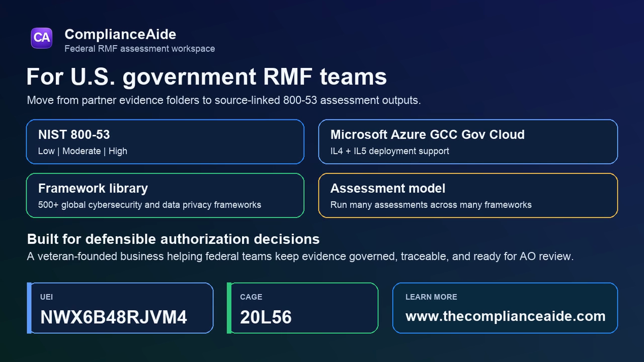Screen dimensions: 644x362
Task: Click the 500+ global cybersecurity frameworks line
Action: pyautogui.click(x=149, y=205)
